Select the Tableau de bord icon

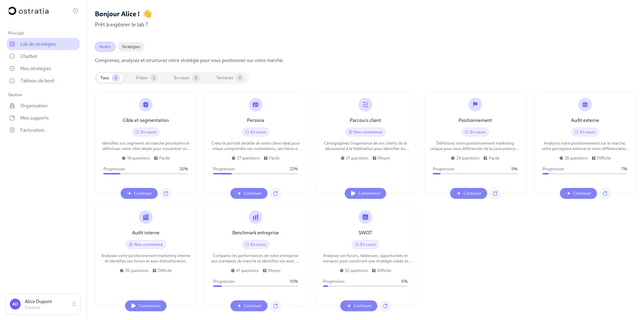12,80
